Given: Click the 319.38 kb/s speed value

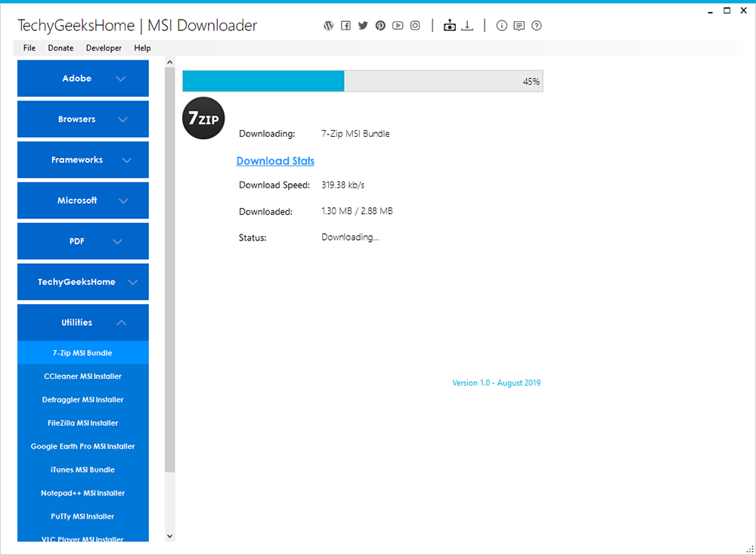Looking at the screenshot, I should (x=342, y=185).
